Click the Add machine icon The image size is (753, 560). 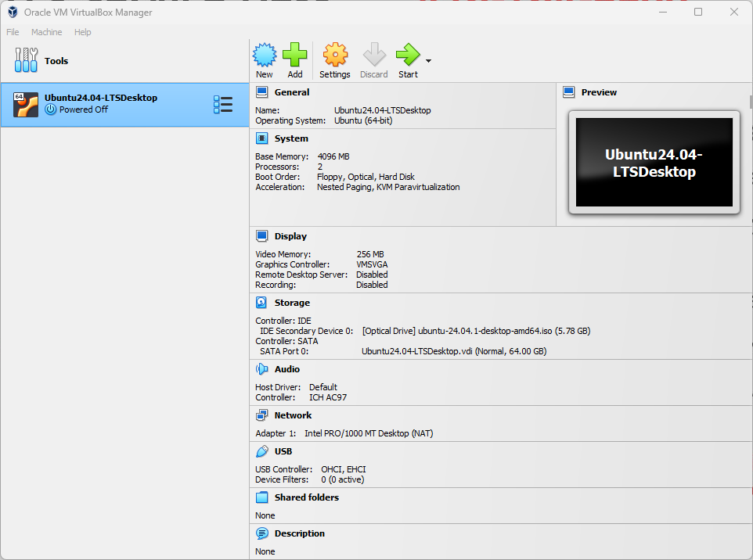click(x=295, y=56)
